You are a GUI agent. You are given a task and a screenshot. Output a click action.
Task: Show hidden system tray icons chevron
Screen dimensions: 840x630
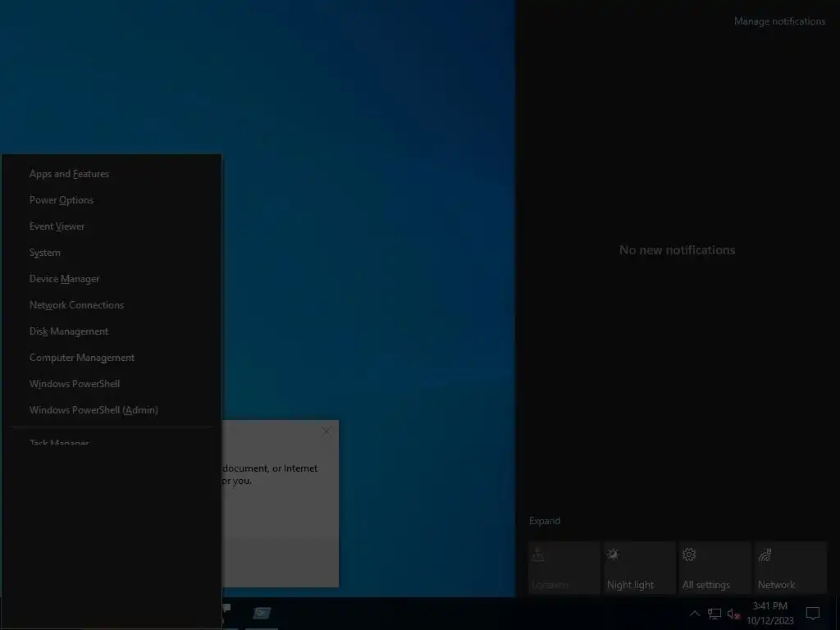pyautogui.click(x=694, y=614)
